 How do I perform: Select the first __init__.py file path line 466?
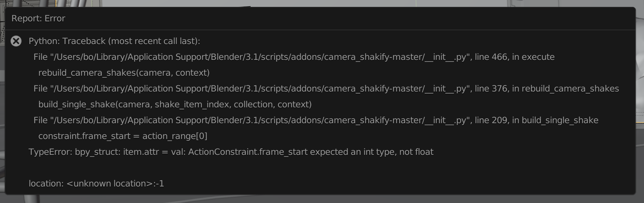pyautogui.click(x=294, y=57)
